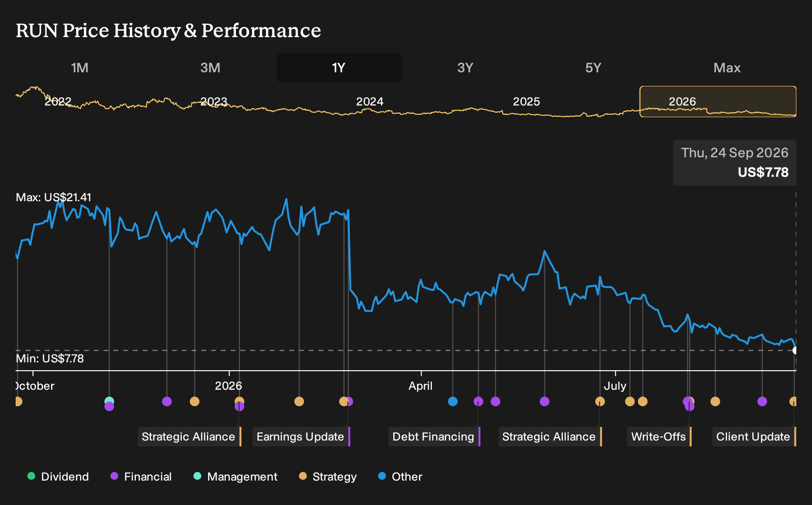The image size is (812, 505).
Task: Toggle the Strategy legend filter
Action: click(328, 477)
